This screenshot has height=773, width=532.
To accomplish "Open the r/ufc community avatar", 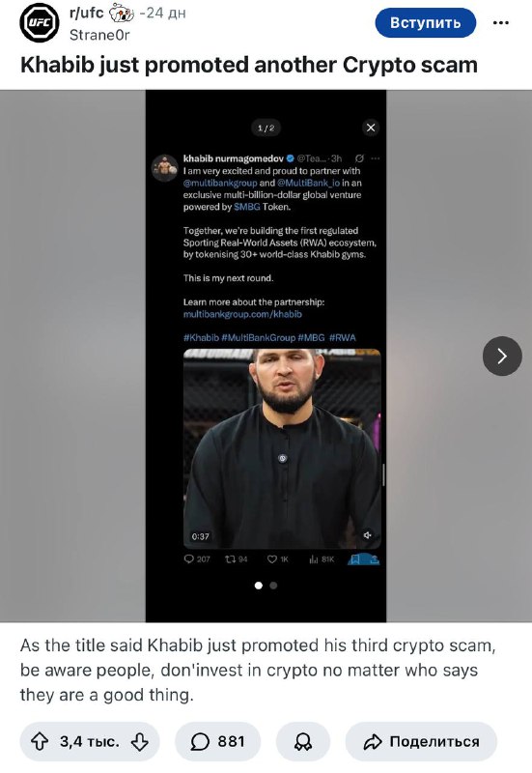I will point(40,22).
